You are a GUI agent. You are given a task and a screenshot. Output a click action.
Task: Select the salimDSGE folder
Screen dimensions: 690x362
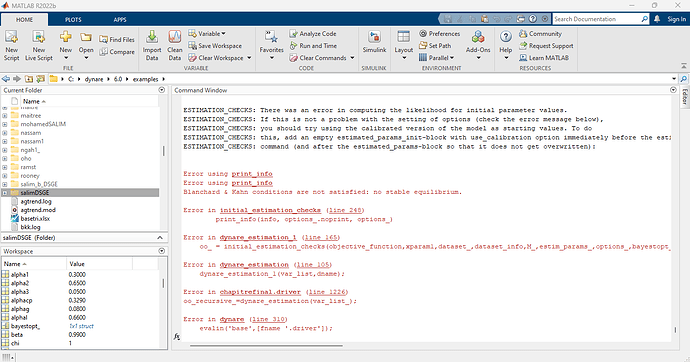coord(80,193)
